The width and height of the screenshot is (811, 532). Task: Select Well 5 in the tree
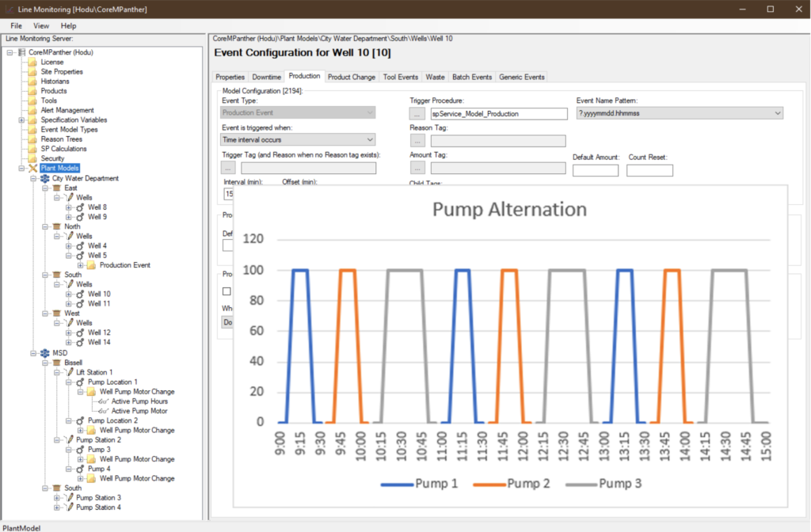97,256
